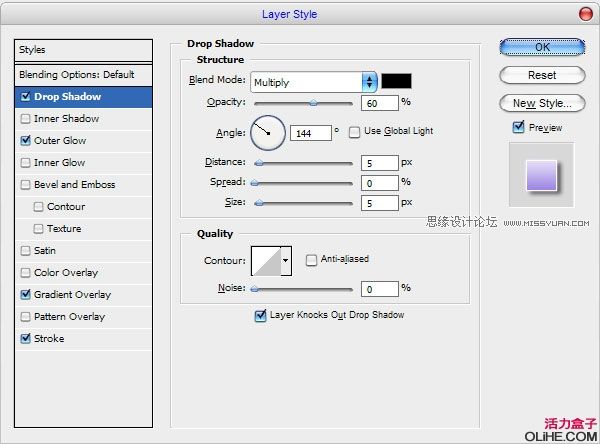The width and height of the screenshot is (600, 444).
Task: Click the Size value field
Action: point(380,203)
